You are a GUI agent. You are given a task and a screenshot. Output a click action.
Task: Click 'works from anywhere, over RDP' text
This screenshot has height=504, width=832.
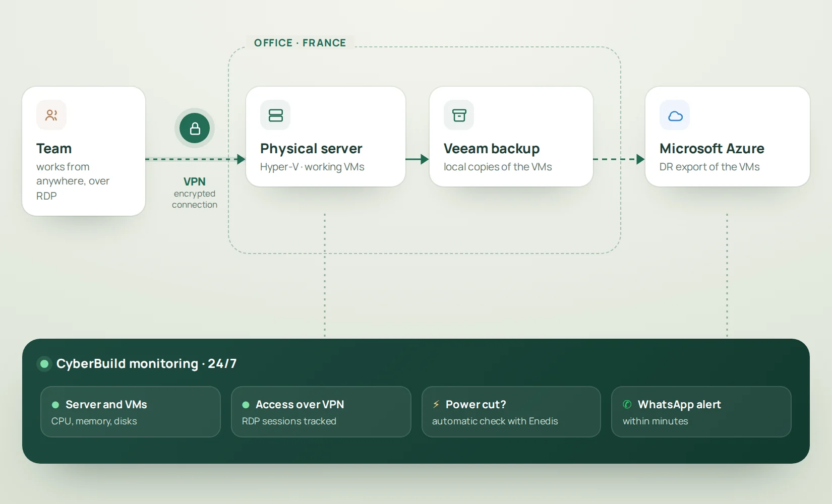click(73, 181)
